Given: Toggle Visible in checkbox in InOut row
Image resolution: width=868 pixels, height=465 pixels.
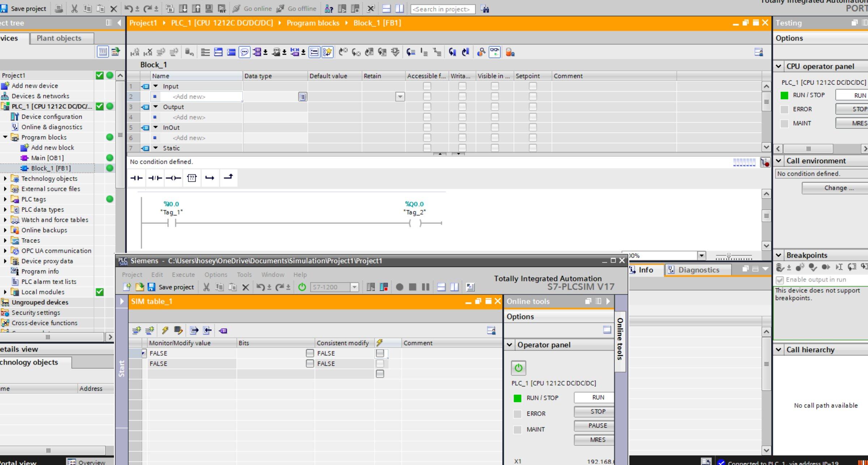Looking at the screenshot, I should (x=495, y=127).
